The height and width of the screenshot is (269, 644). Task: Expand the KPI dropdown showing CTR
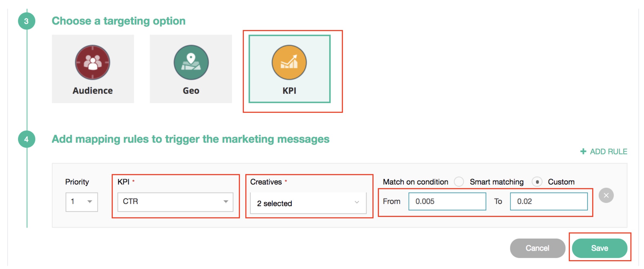175,202
